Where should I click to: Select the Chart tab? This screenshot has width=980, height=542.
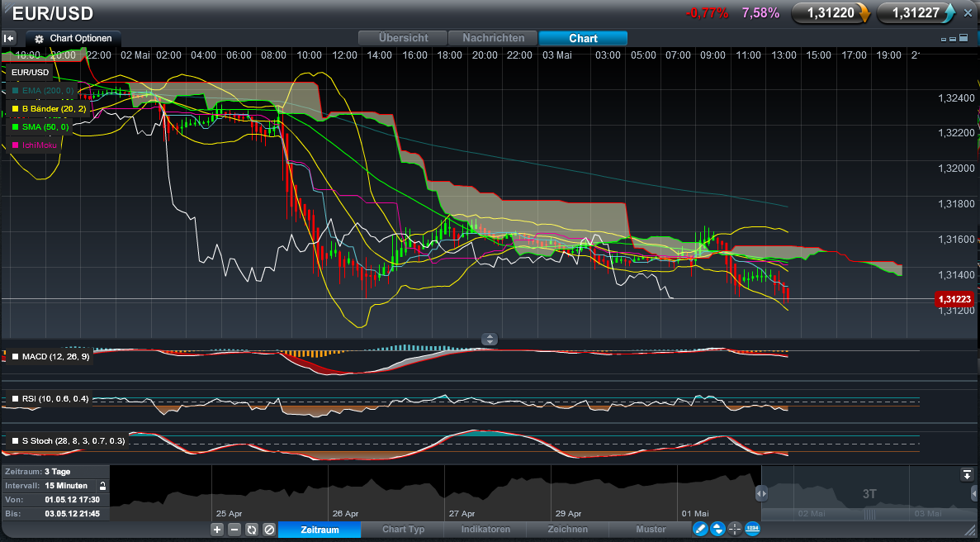(x=583, y=38)
